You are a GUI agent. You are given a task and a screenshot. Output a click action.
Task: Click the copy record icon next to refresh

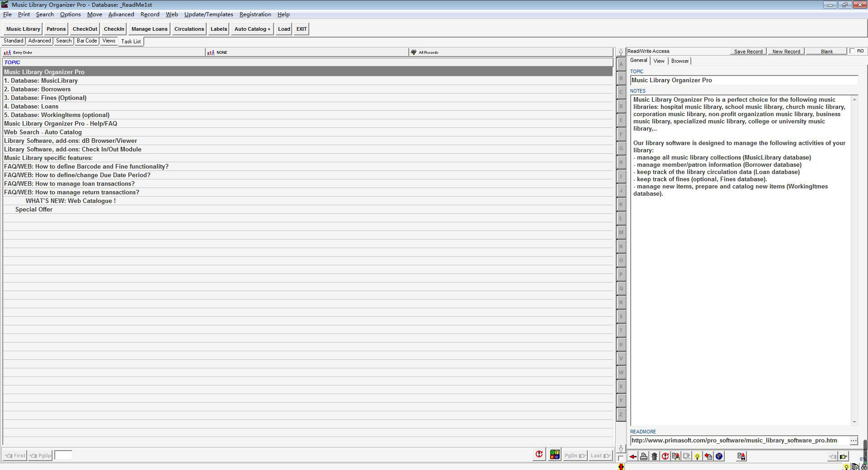pyautogui.click(x=676, y=456)
